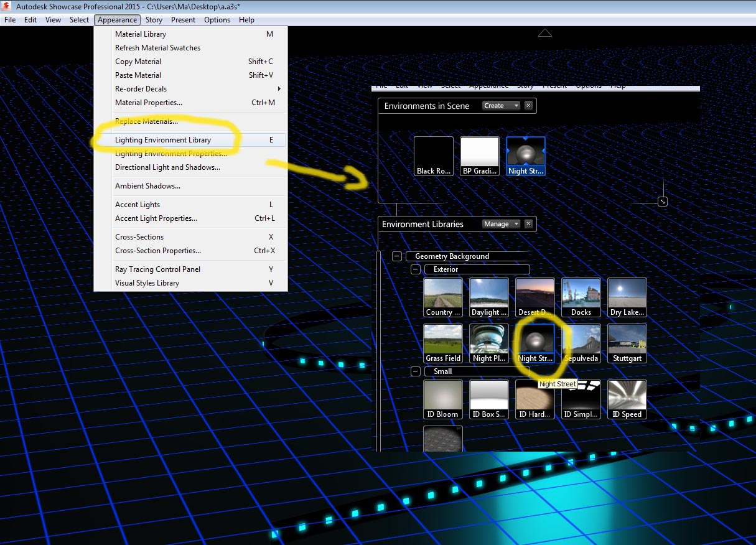The height and width of the screenshot is (545, 756).
Task: Collapse the Exterior environment section
Action: tap(415, 269)
